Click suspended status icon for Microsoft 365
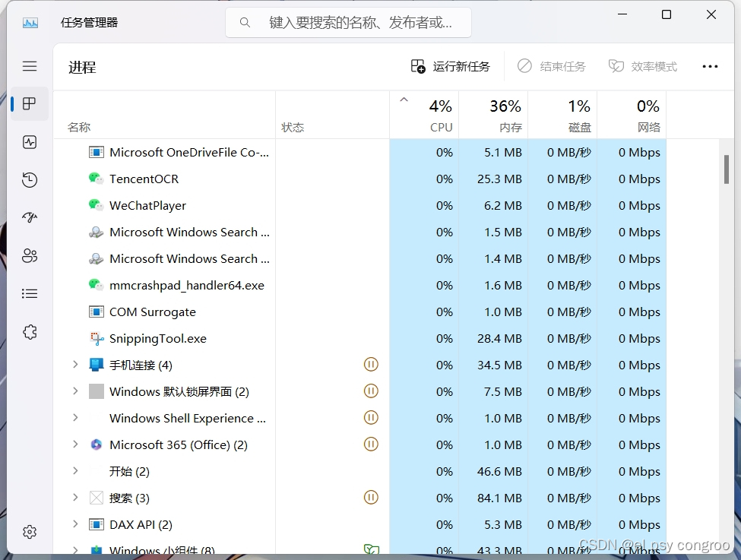 (x=371, y=445)
